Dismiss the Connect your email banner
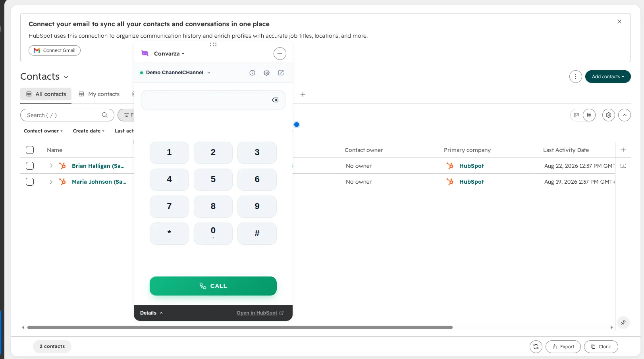644x359 pixels. point(619,21)
